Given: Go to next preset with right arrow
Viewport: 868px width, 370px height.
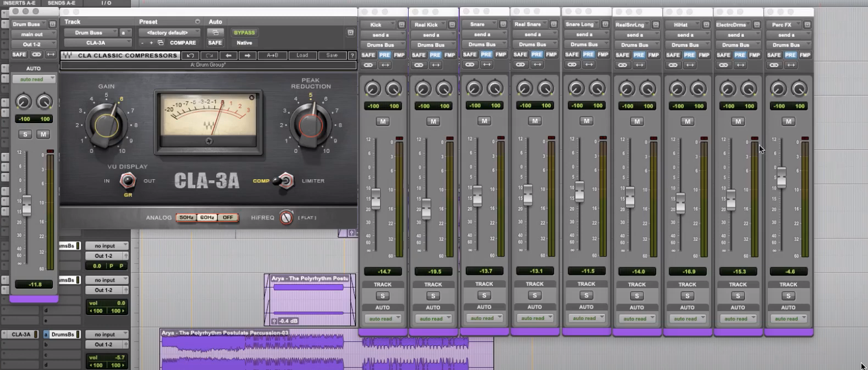Looking at the screenshot, I should [248, 56].
